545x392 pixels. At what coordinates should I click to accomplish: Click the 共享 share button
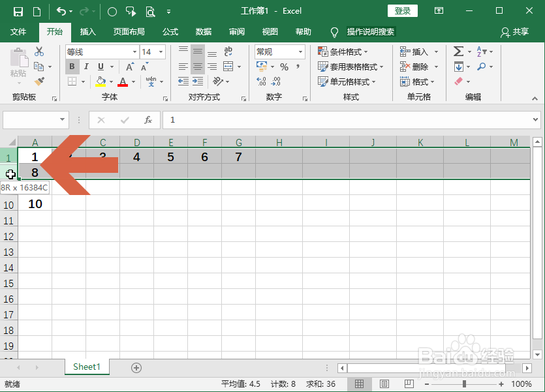click(515, 32)
